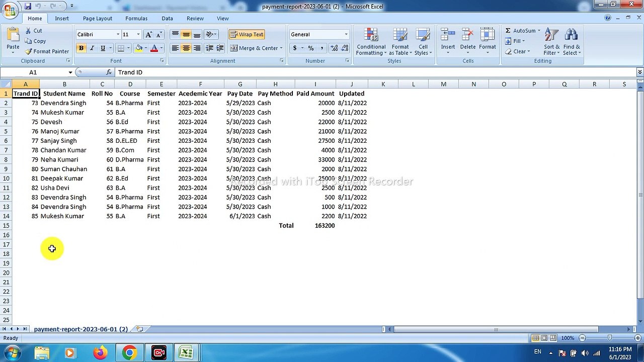Open Conditional Formatting options

371,42
